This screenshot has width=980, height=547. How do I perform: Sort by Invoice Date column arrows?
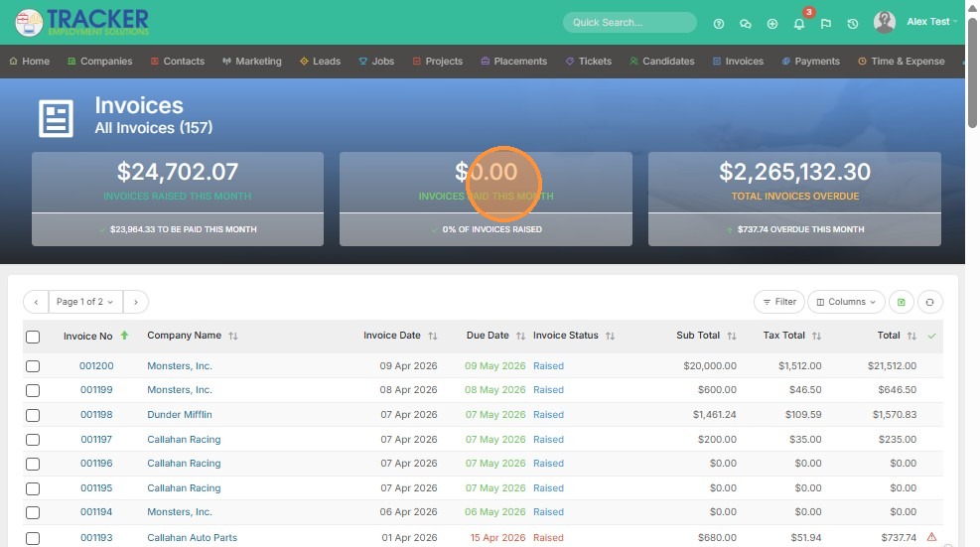(433, 336)
